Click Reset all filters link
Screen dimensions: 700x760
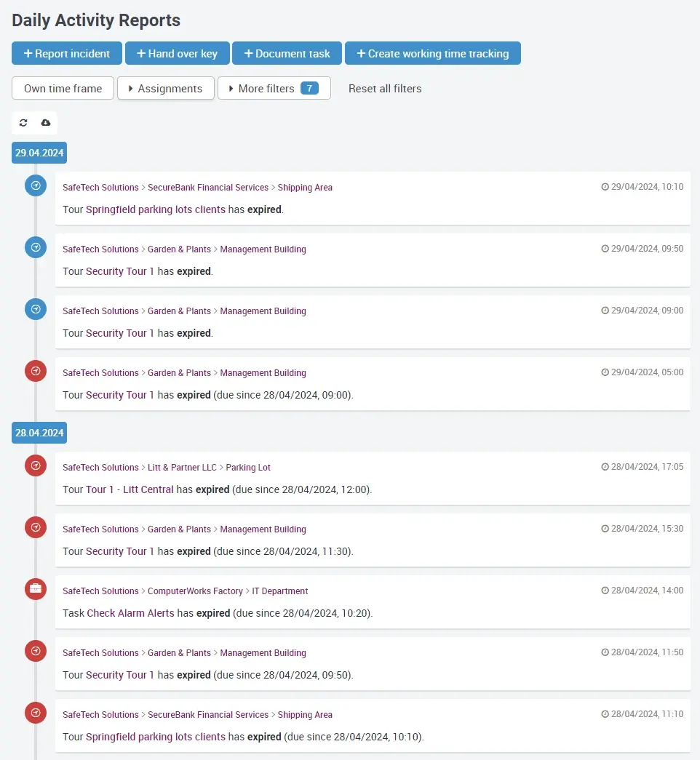pyautogui.click(x=385, y=89)
